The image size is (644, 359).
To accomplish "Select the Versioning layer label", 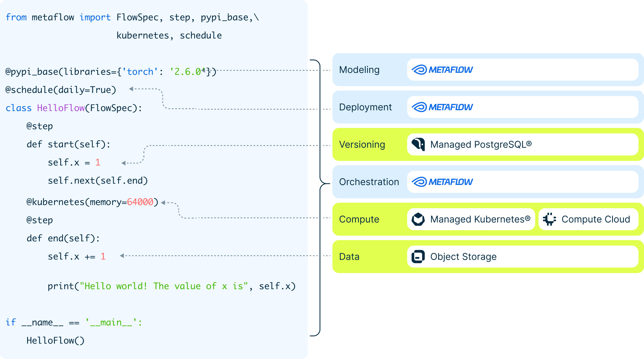I will (x=362, y=145).
